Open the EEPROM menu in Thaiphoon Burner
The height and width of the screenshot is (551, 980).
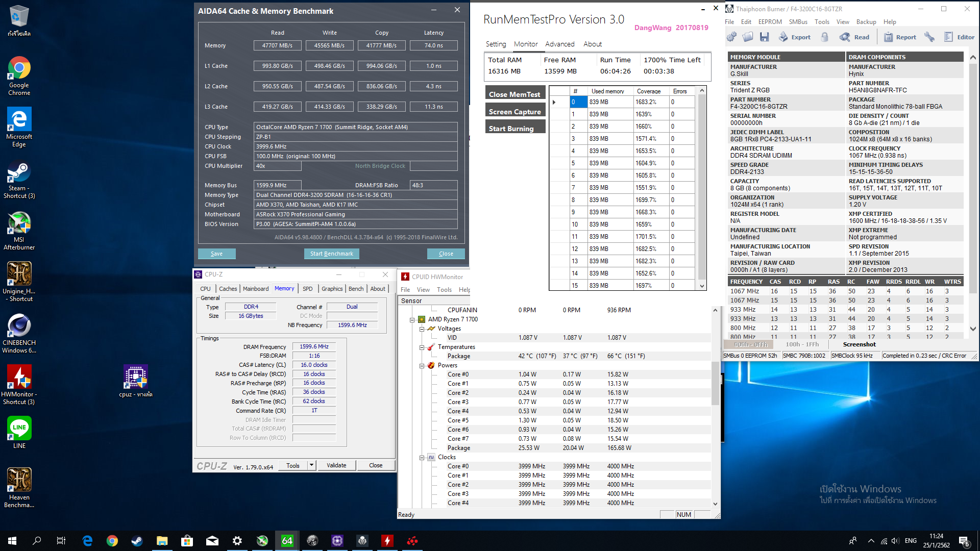point(770,22)
